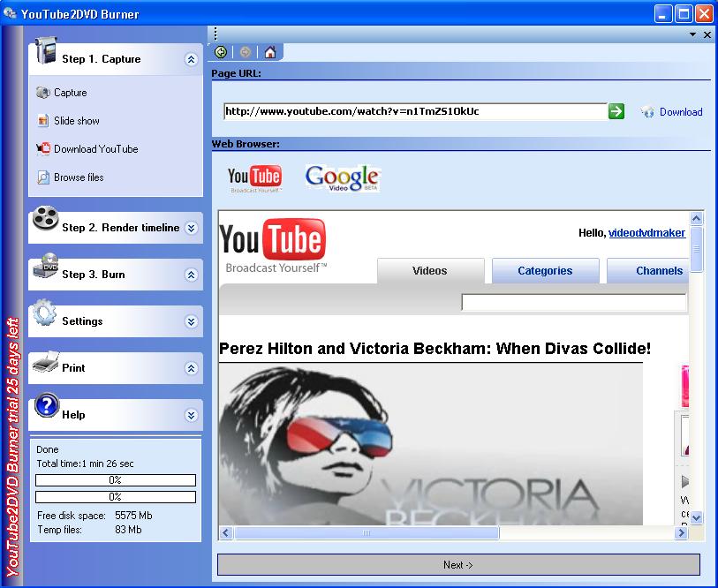Click the Page URL input field

(415, 111)
